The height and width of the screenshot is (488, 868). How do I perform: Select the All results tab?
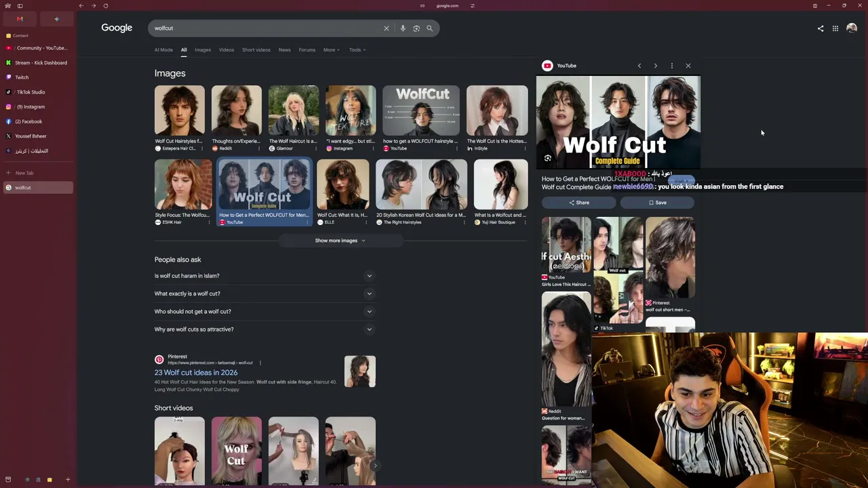(x=184, y=49)
